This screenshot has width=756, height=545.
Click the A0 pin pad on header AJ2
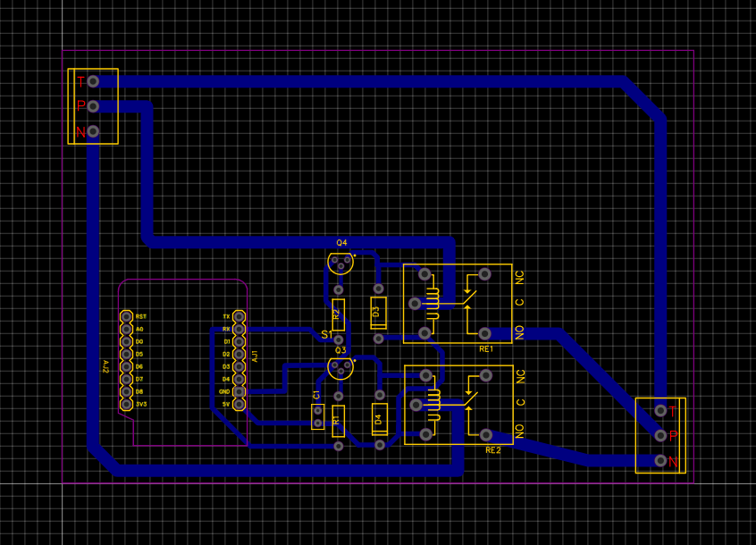(126, 329)
